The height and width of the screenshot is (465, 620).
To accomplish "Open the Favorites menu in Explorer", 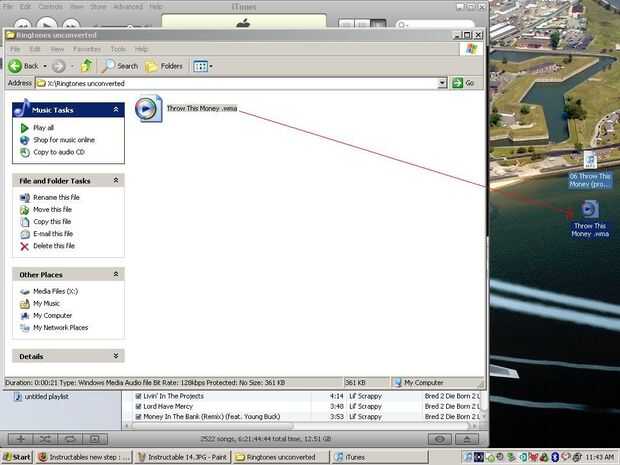I will 87,49.
